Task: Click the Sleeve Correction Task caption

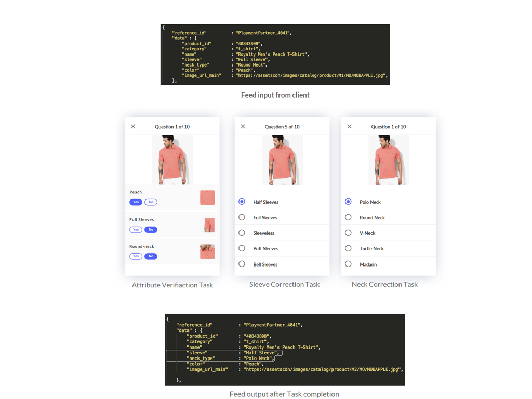Action: click(x=284, y=284)
